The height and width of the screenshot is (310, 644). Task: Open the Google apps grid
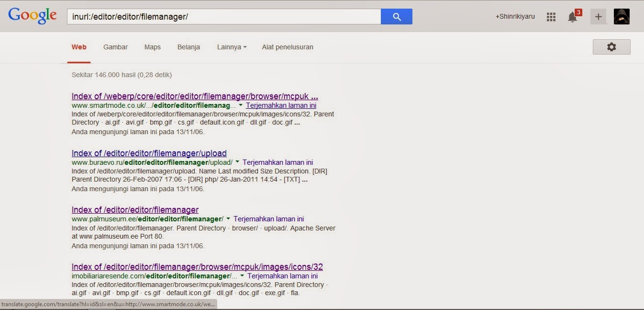click(551, 17)
